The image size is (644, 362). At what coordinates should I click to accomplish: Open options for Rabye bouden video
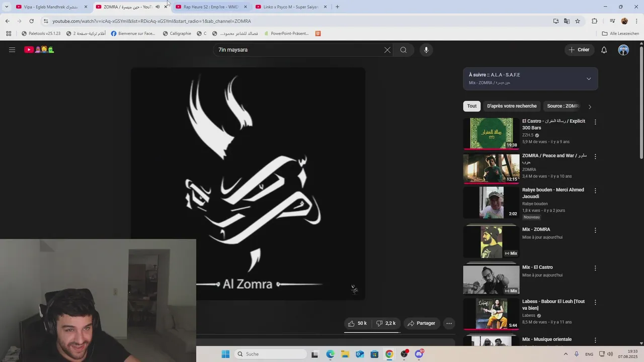click(x=595, y=191)
